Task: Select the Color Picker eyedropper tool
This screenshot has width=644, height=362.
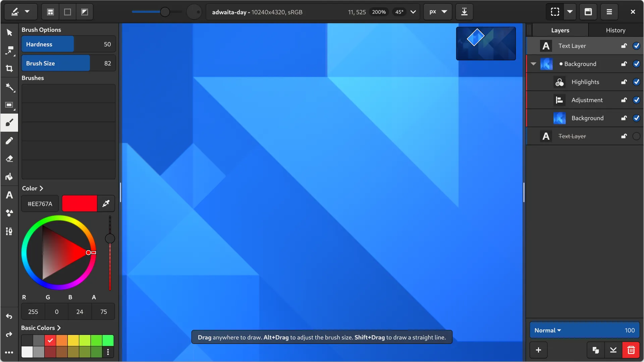Action: 106,203
